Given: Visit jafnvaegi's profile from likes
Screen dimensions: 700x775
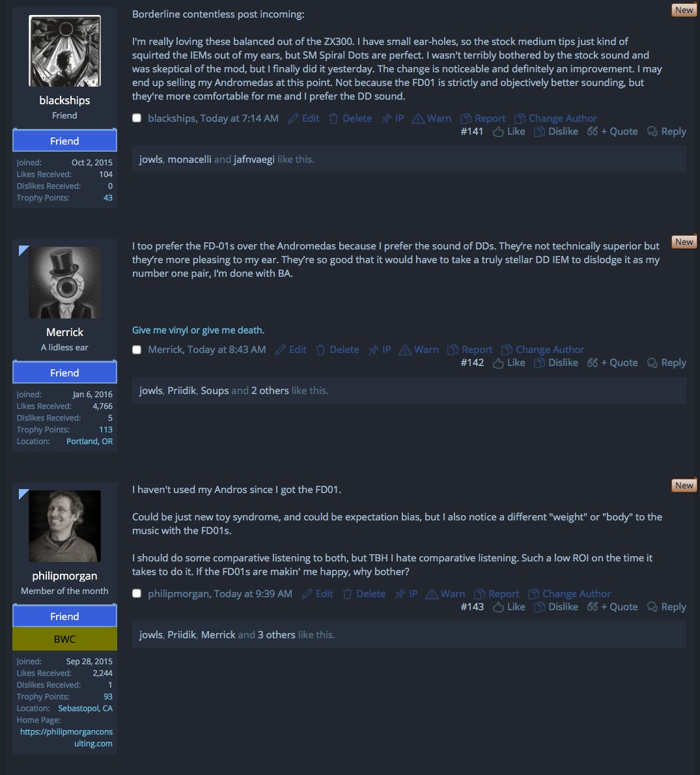Looking at the screenshot, I should [x=254, y=160].
